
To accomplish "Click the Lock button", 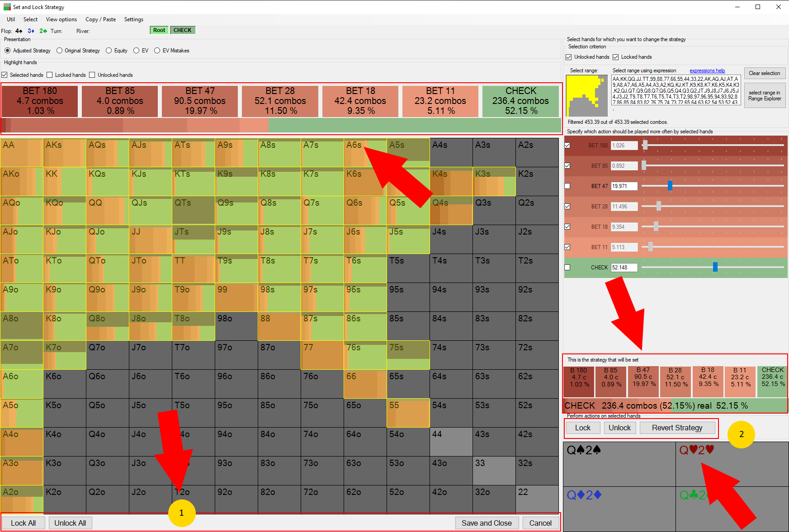I will point(583,428).
